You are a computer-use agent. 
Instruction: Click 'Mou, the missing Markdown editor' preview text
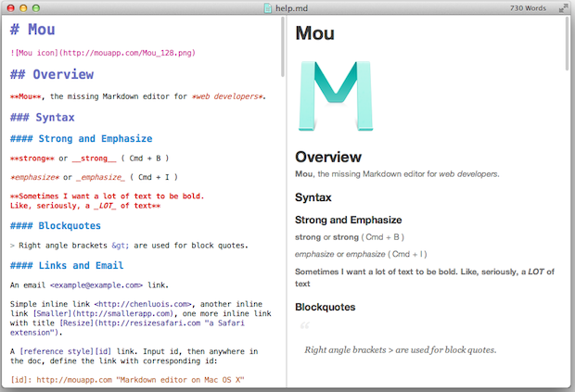click(x=397, y=174)
